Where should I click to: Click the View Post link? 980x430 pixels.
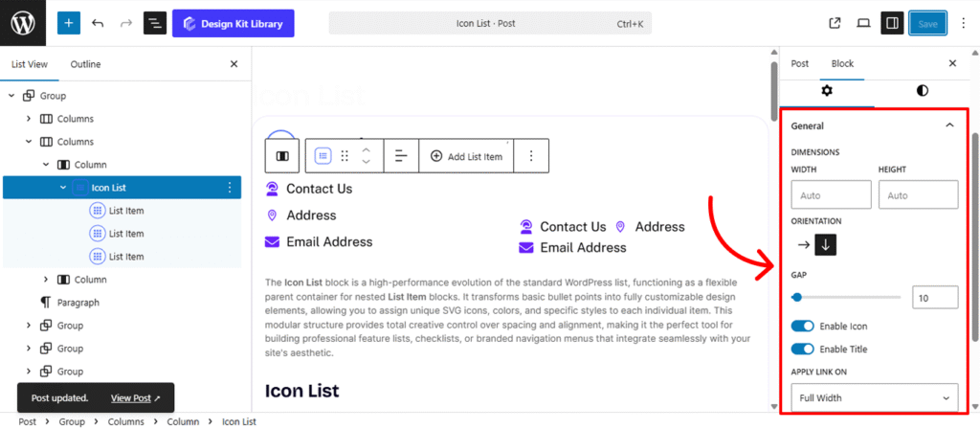135,397
